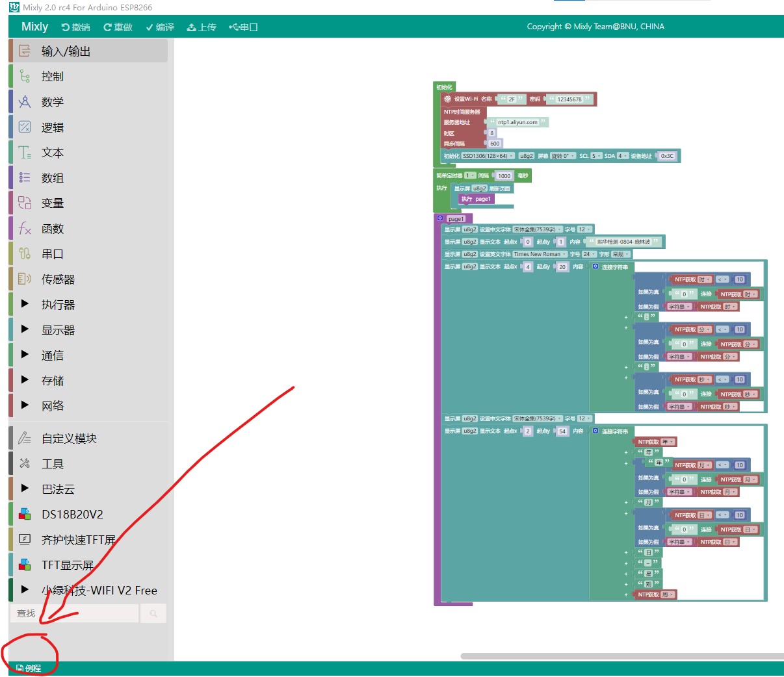Edit the timer interval 1000 value

(504, 175)
